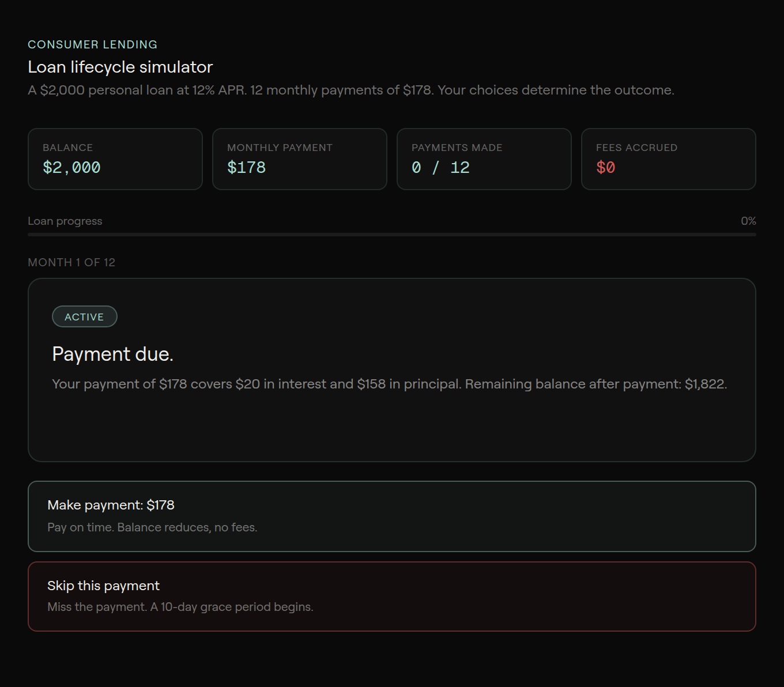Click the FEES ACCRUED card label
The width and height of the screenshot is (784, 687).
point(636,148)
